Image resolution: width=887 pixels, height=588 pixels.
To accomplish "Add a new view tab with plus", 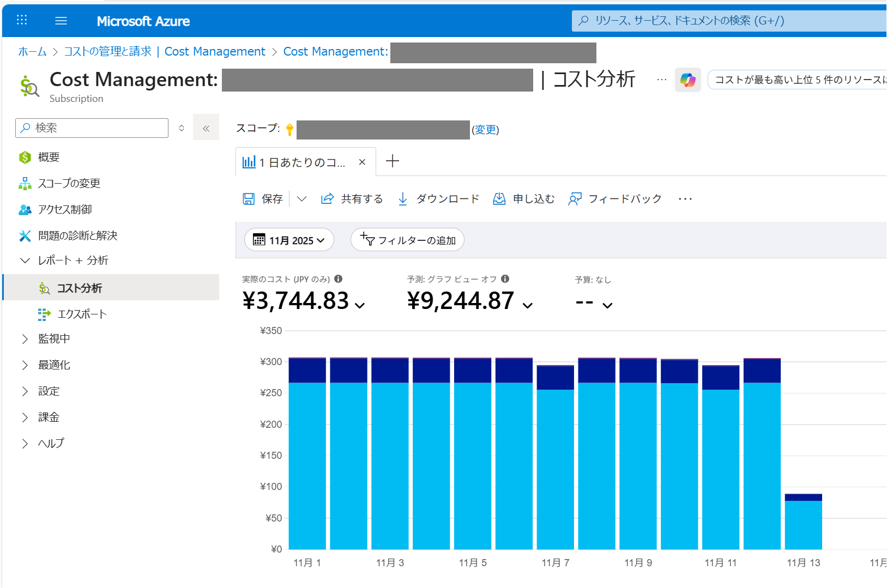I will [393, 161].
